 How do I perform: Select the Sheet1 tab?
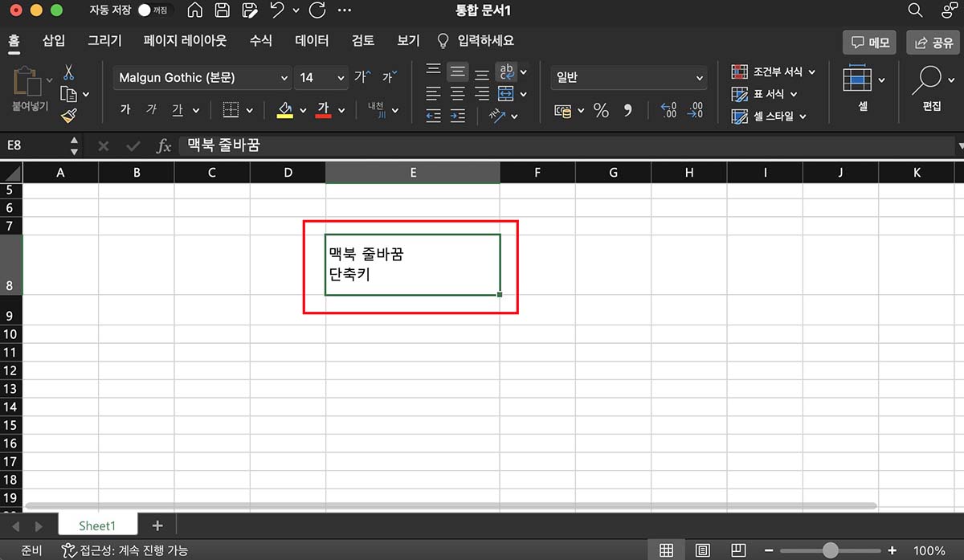[97, 525]
